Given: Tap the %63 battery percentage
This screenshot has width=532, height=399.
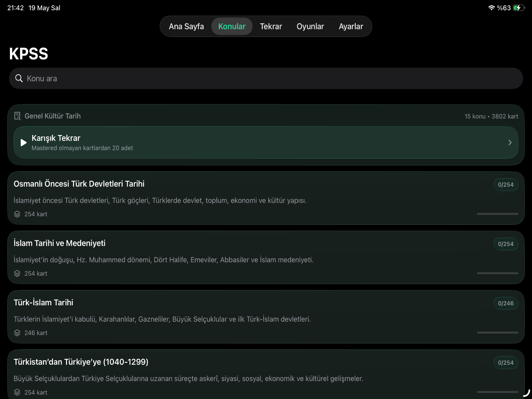Looking at the screenshot, I should [504, 8].
